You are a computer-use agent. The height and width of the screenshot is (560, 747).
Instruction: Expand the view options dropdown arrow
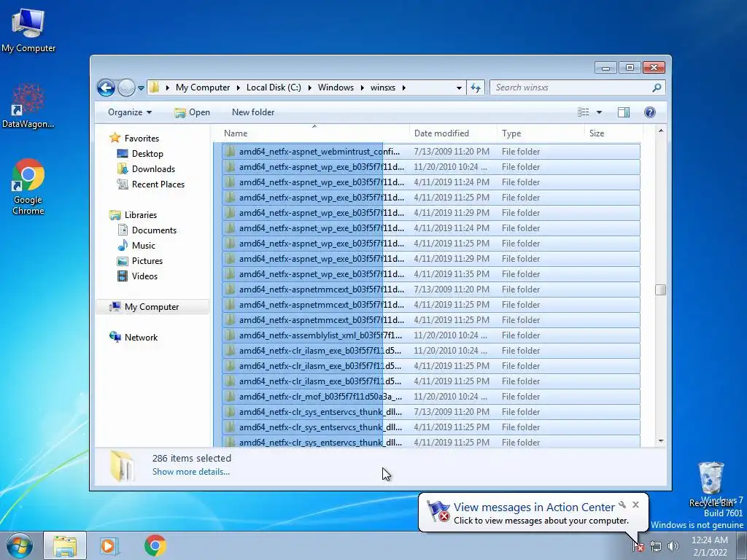click(x=600, y=112)
